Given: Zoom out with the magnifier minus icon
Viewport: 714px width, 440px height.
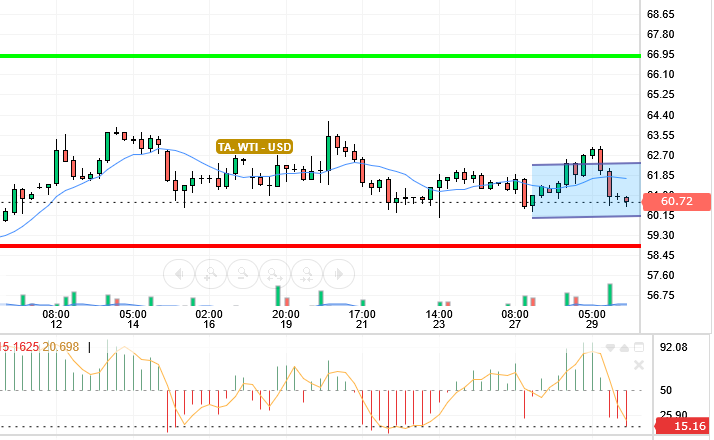Looking at the screenshot, I should 243,274.
